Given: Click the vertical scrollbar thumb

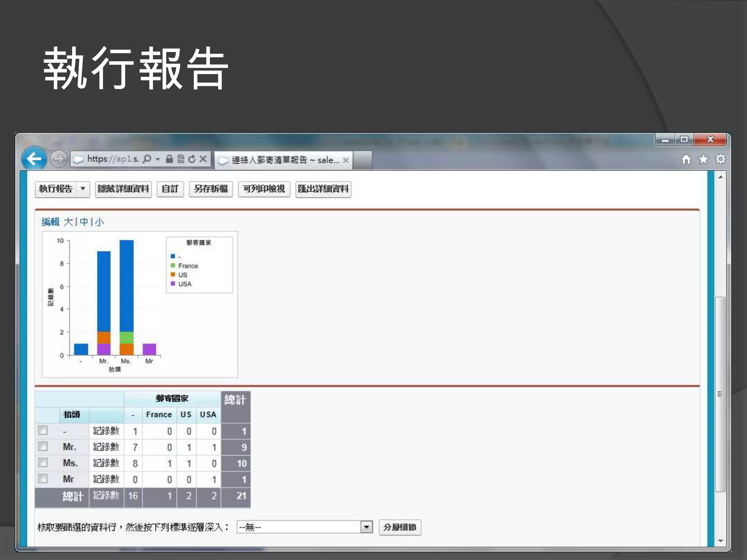Looking at the screenshot, I should [x=720, y=394].
